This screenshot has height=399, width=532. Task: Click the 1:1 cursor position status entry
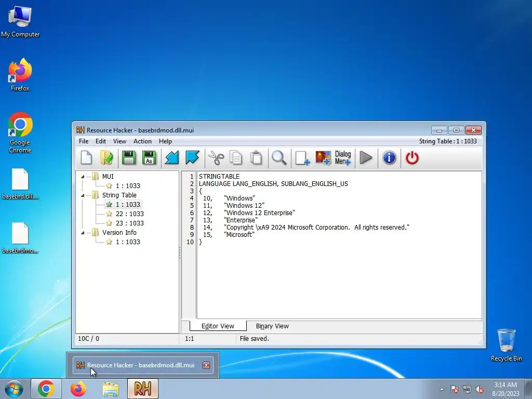(x=189, y=339)
